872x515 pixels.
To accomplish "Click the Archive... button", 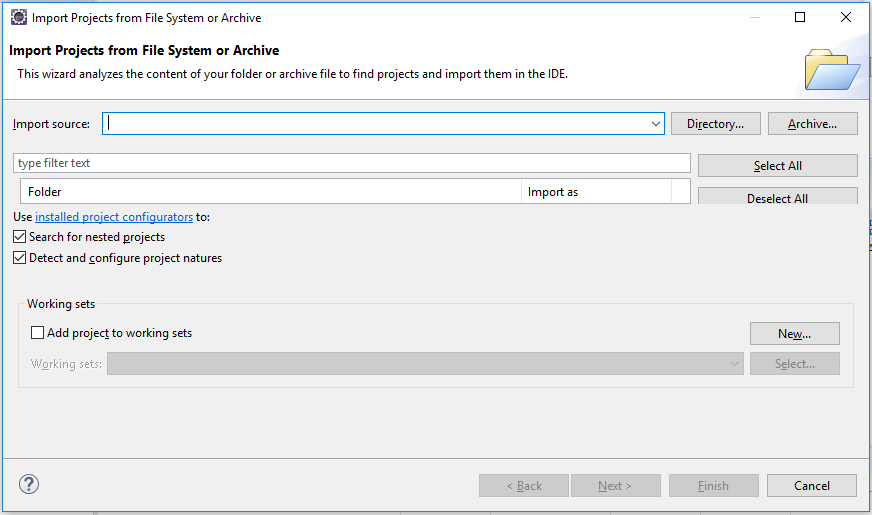I will (812, 124).
